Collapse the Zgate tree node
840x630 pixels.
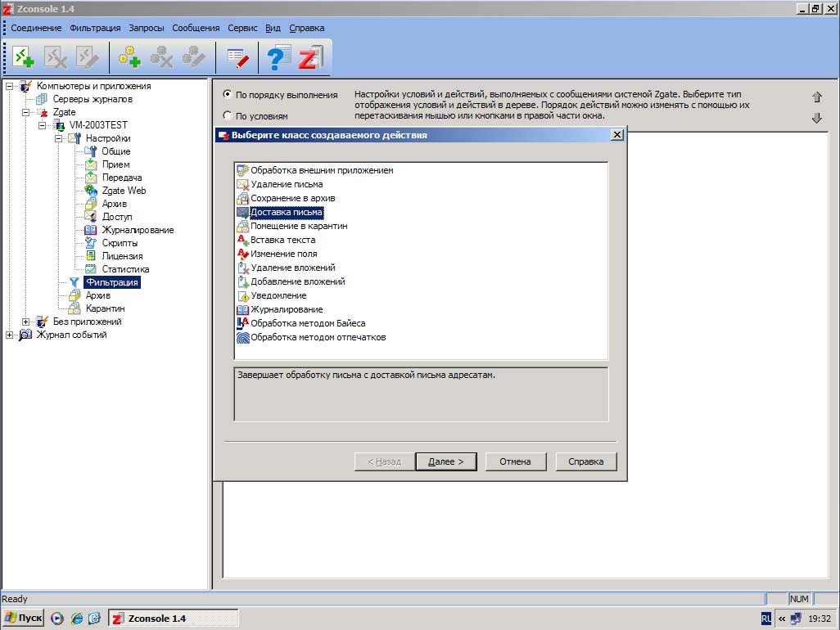pos(25,112)
